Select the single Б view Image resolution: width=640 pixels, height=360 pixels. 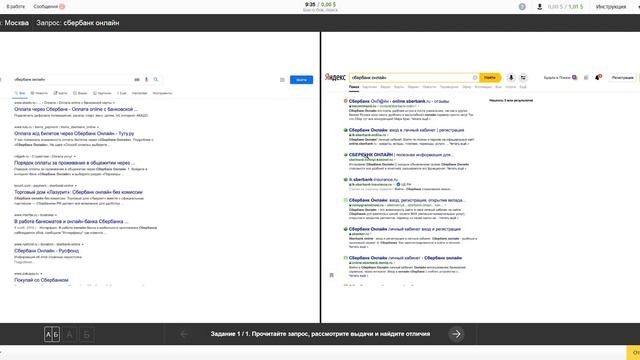(x=86, y=335)
